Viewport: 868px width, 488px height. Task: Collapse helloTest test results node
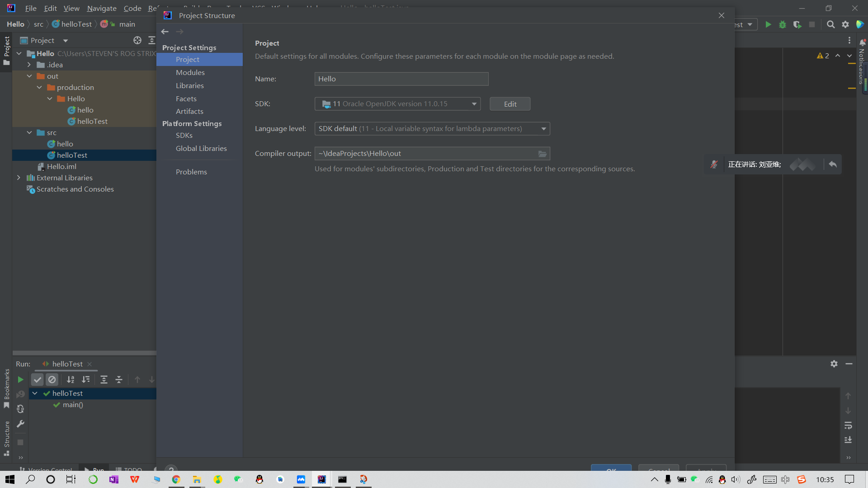[x=35, y=393]
